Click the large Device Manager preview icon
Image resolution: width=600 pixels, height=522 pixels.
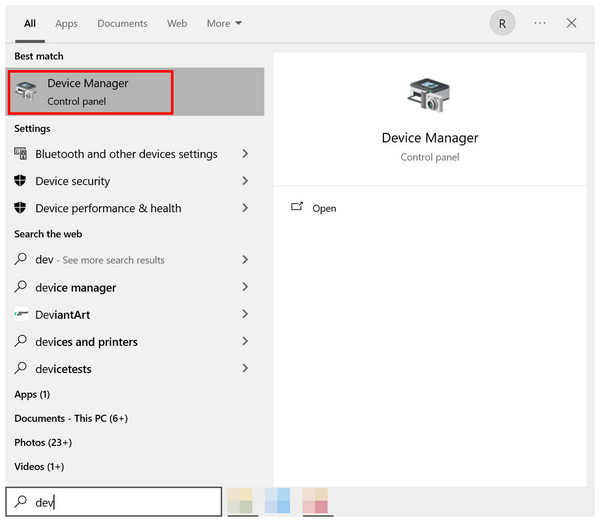430,95
